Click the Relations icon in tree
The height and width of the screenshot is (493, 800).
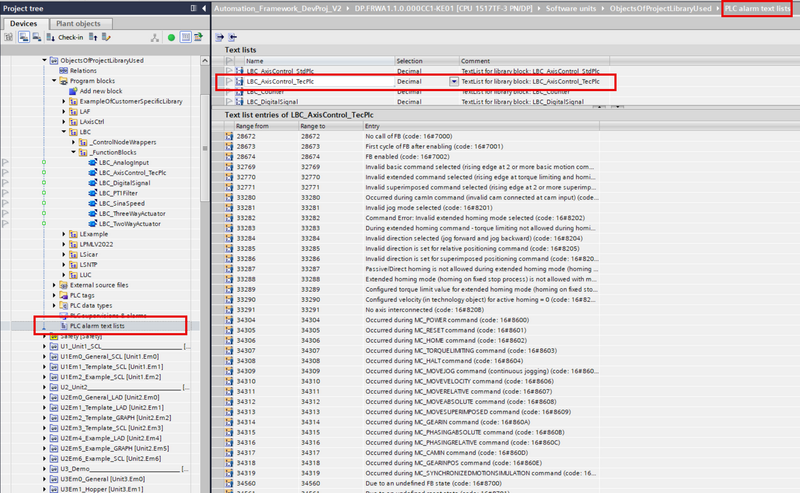63,70
